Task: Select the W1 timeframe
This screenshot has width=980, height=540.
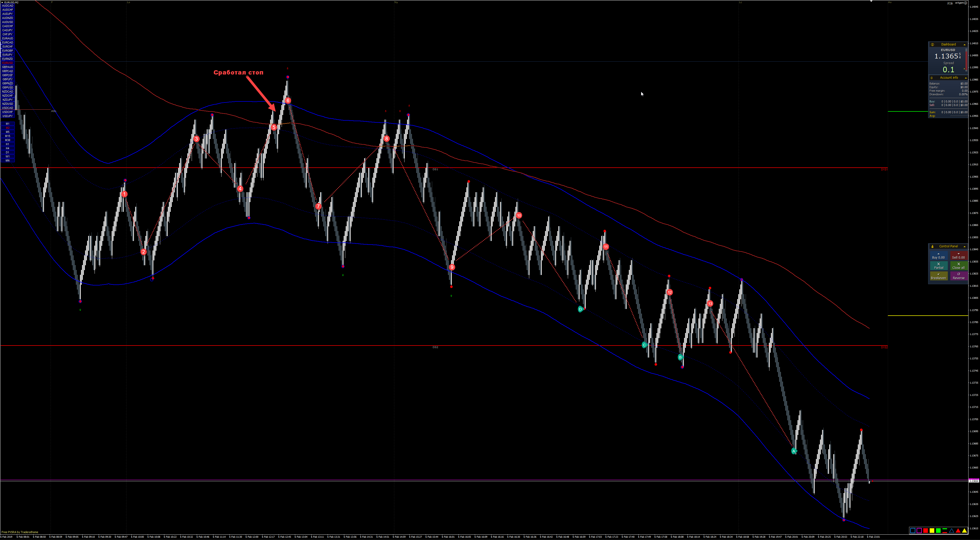Action: pyautogui.click(x=8, y=156)
